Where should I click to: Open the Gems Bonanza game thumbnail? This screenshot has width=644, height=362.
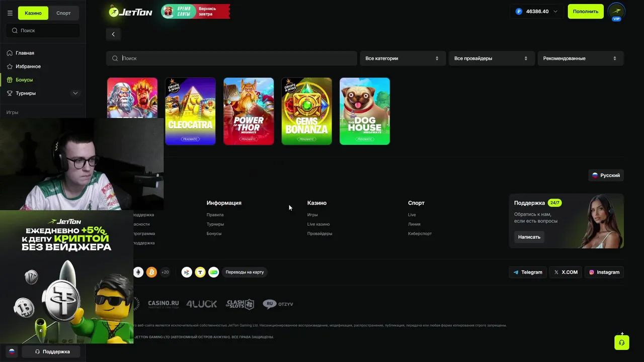306,111
